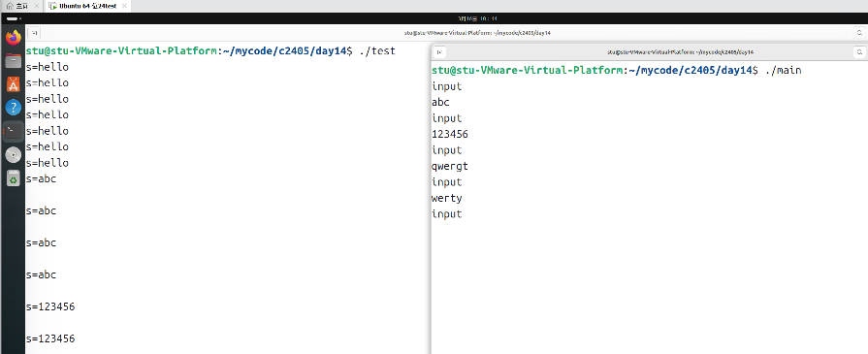Open the mounted disc icon in the dock
Screen dimensions: 868x354
(14, 154)
